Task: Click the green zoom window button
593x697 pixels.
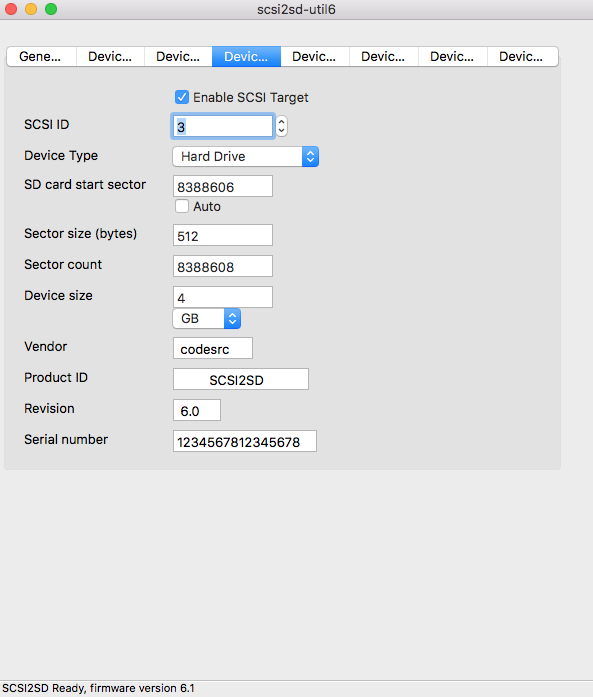Action: pyautogui.click(x=51, y=9)
